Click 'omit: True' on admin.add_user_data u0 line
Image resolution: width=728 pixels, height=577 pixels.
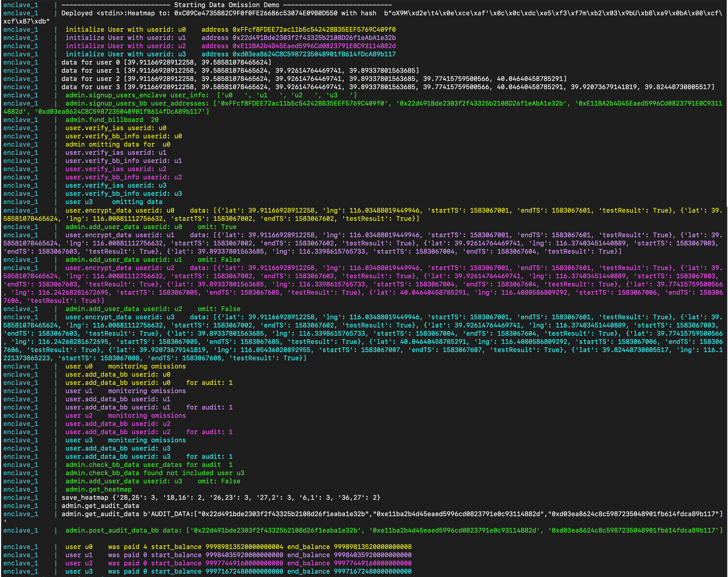point(217,227)
